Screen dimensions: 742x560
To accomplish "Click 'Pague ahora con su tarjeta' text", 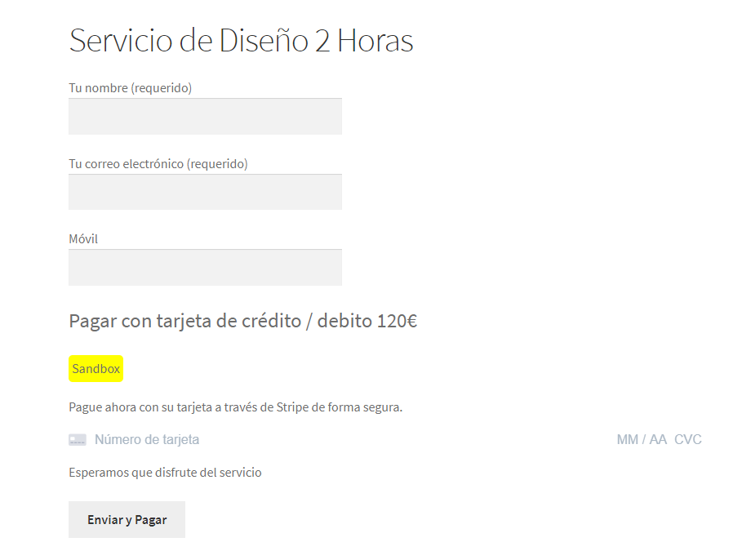I will tap(140, 407).
